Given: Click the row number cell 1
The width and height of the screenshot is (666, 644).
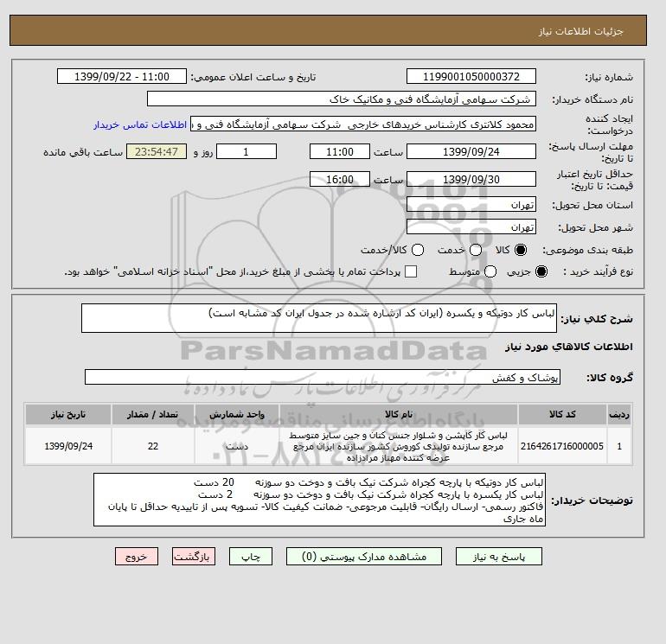Looking at the screenshot, I should point(619,446).
